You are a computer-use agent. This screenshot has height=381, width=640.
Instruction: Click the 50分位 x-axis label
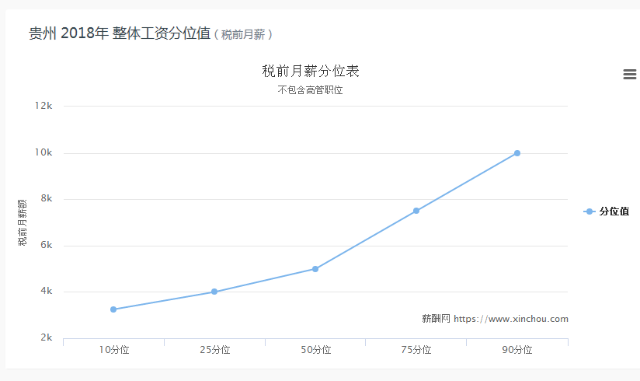pyautogui.click(x=316, y=350)
